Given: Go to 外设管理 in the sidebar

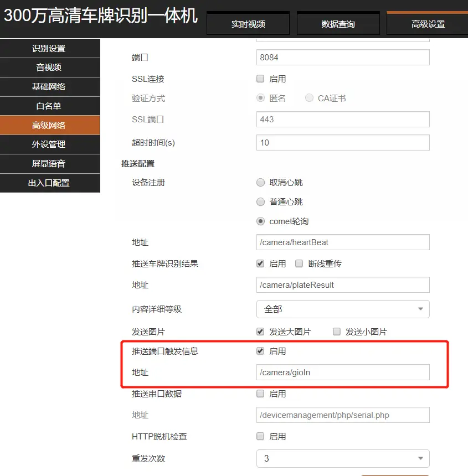Looking at the screenshot, I should click(49, 144).
